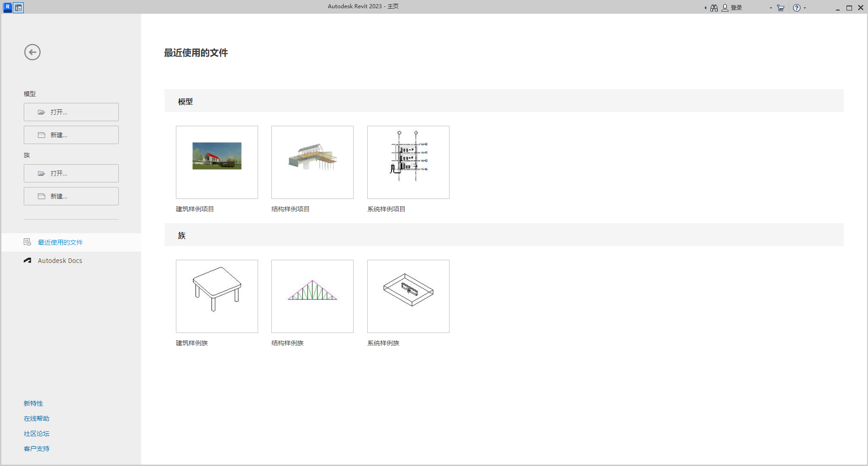Open the help dropdown arrow
The width and height of the screenshot is (868, 466).
804,8
